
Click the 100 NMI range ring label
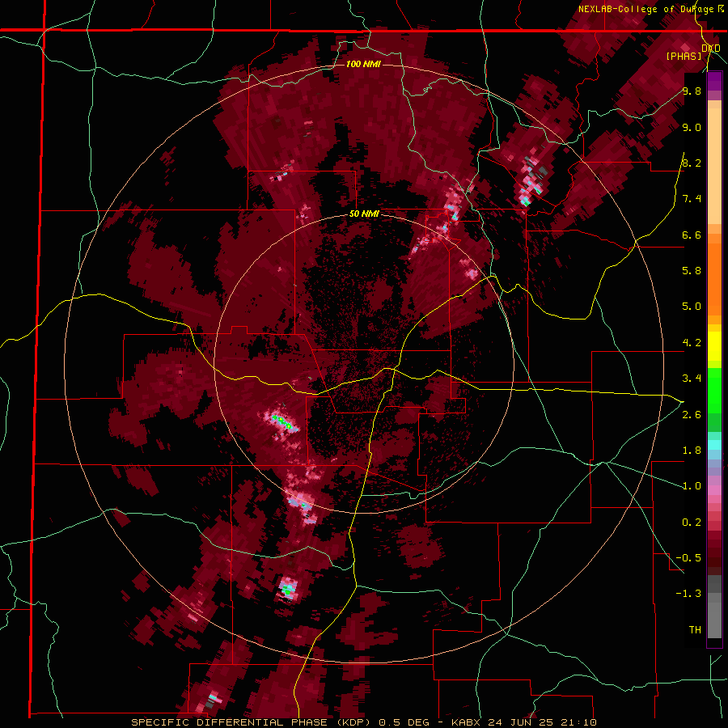coord(363,64)
